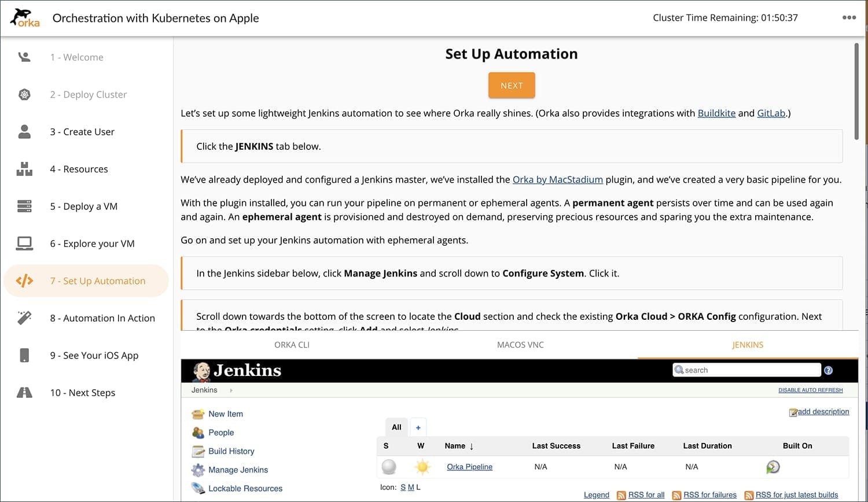Click the Welcome step headset icon
Screen dimensions: 868x502
pyautogui.click(x=24, y=57)
